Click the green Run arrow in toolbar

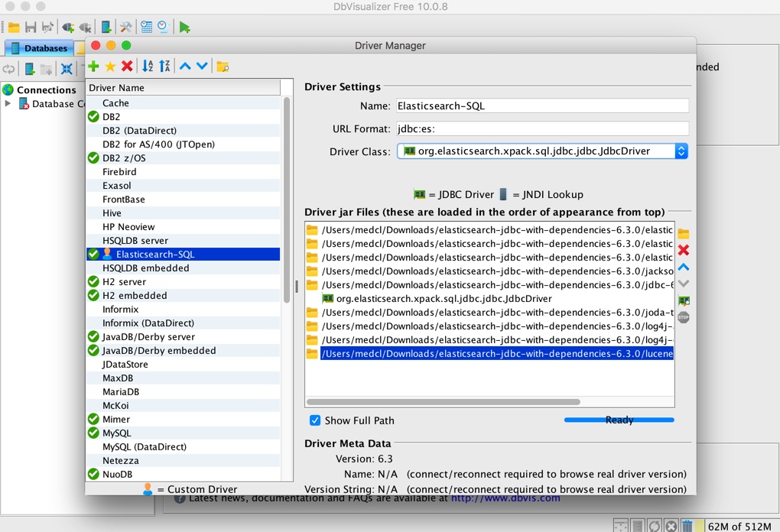184,28
